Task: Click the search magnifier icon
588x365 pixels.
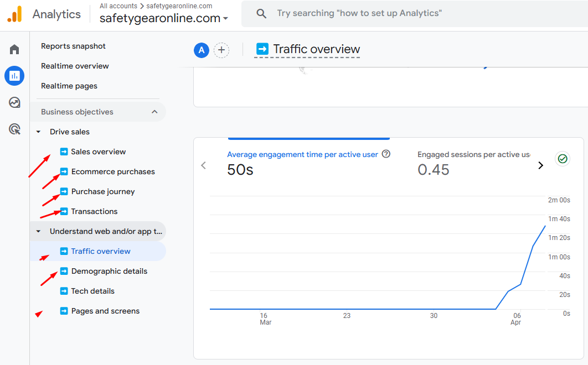Action: pyautogui.click(x=261, y=14)
